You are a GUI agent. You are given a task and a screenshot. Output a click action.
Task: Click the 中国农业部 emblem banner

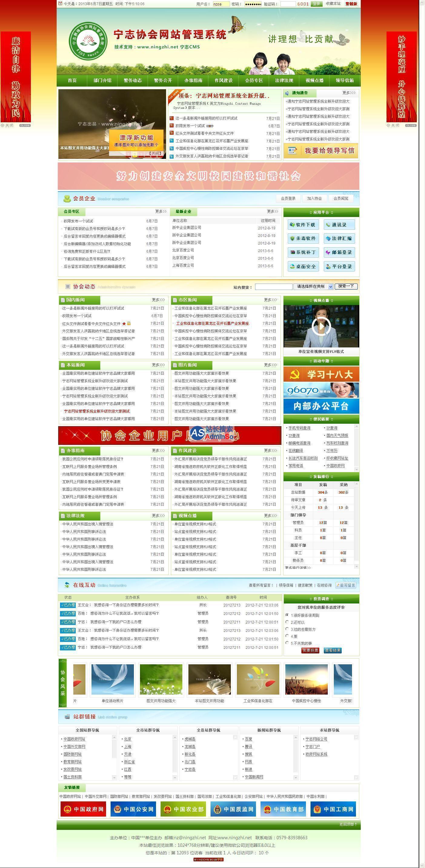coord(183,809)
